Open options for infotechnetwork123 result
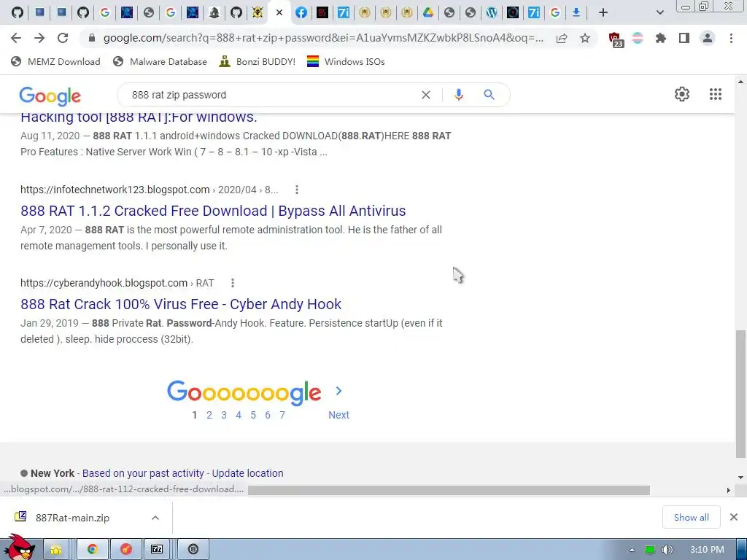This screenshot has height=560, width=747. click(x=296, y=190)
